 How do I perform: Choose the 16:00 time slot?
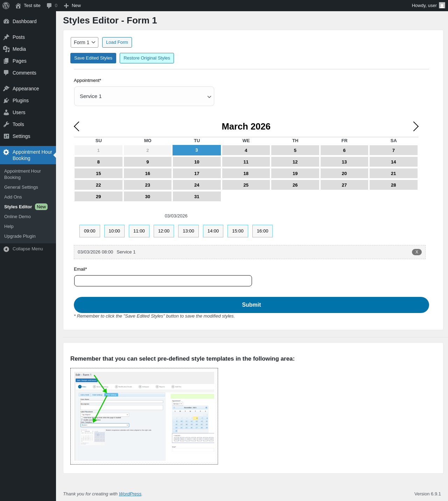pos(262,231)
